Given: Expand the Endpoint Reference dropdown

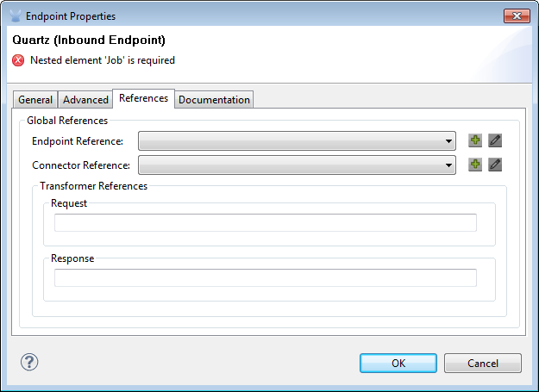Looking at the screenshot, I should point(297,140).
